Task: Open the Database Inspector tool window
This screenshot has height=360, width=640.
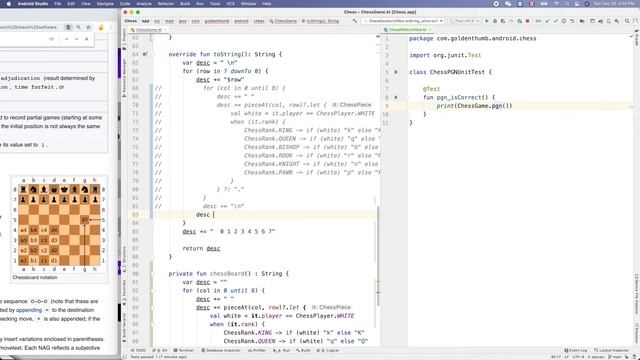Action: pos(221,351)
